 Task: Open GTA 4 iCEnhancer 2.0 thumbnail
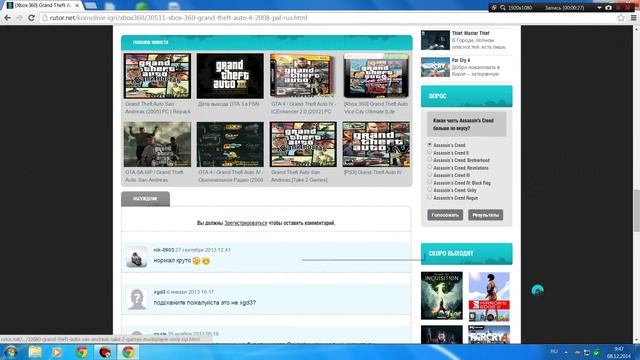(x=303, y=76)
